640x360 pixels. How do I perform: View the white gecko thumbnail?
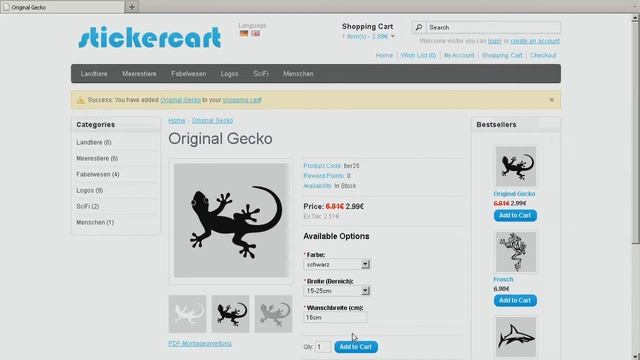coord(187,314)
